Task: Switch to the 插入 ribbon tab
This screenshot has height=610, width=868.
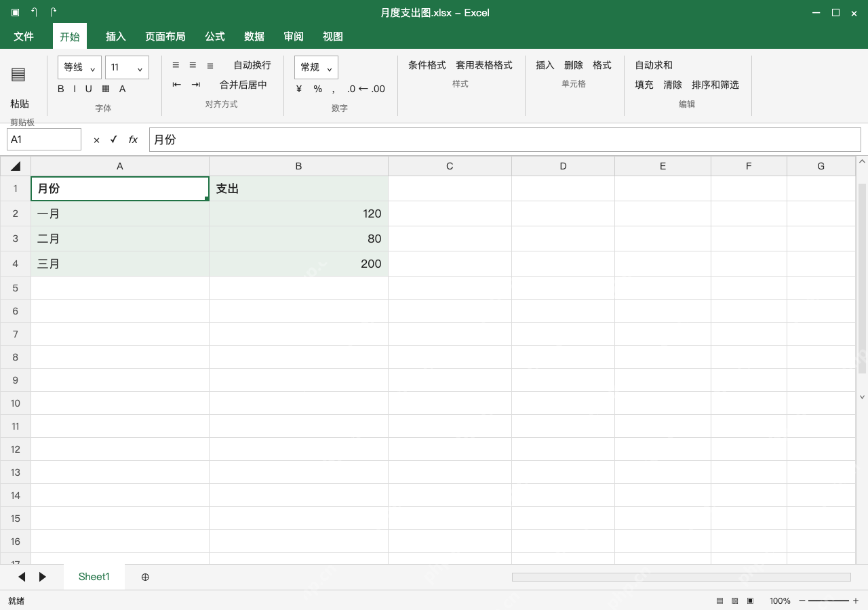Action: tap(116, 37)
